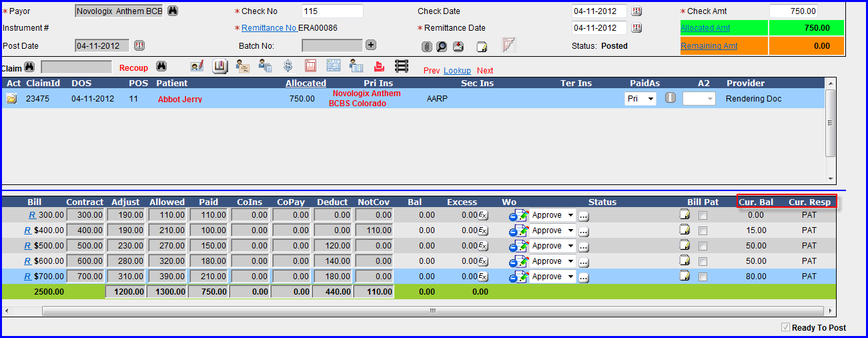Click the write-off icon in $600.00 row
This screenshot has width=868, height=338.
tap(518, 261)
